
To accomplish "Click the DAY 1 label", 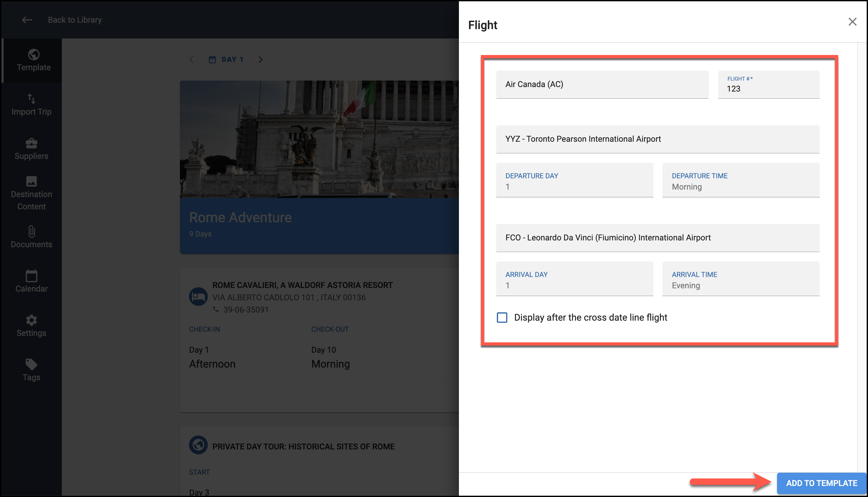I will [x=232, y=60].
